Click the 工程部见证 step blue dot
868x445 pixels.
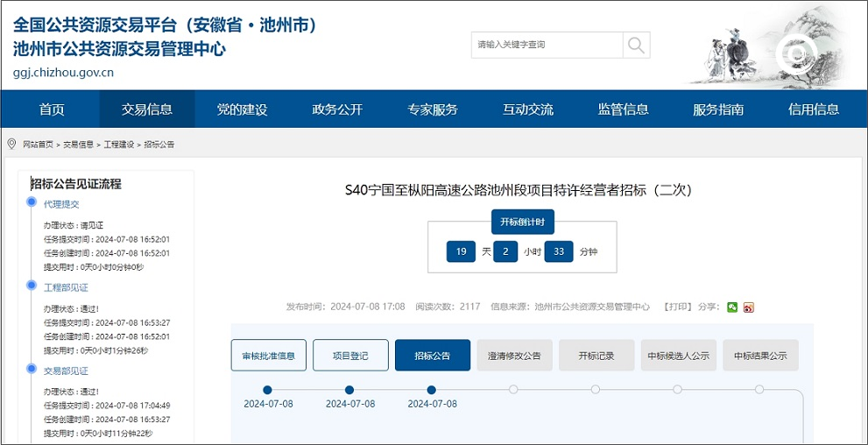coord(32,286)
